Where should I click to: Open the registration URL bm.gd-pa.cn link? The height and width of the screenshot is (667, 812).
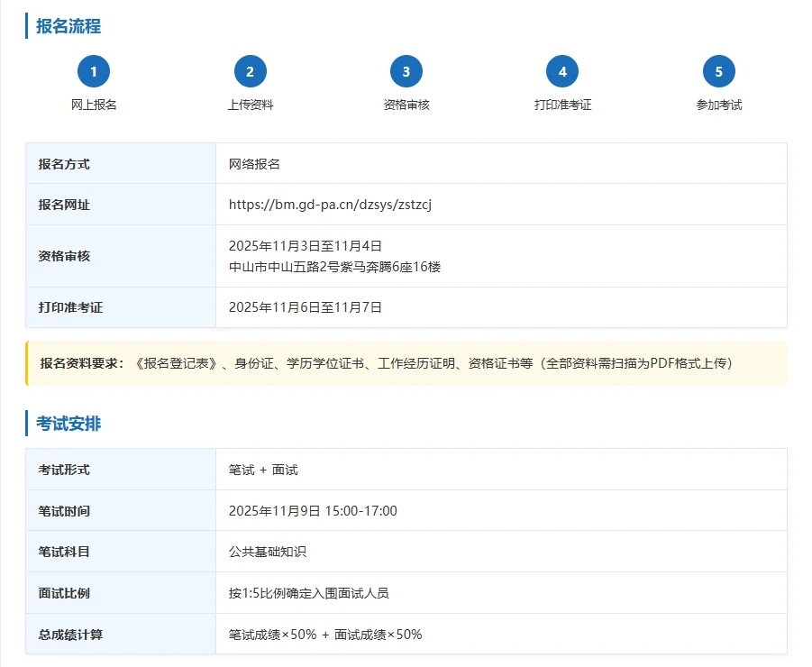point(331,205)
